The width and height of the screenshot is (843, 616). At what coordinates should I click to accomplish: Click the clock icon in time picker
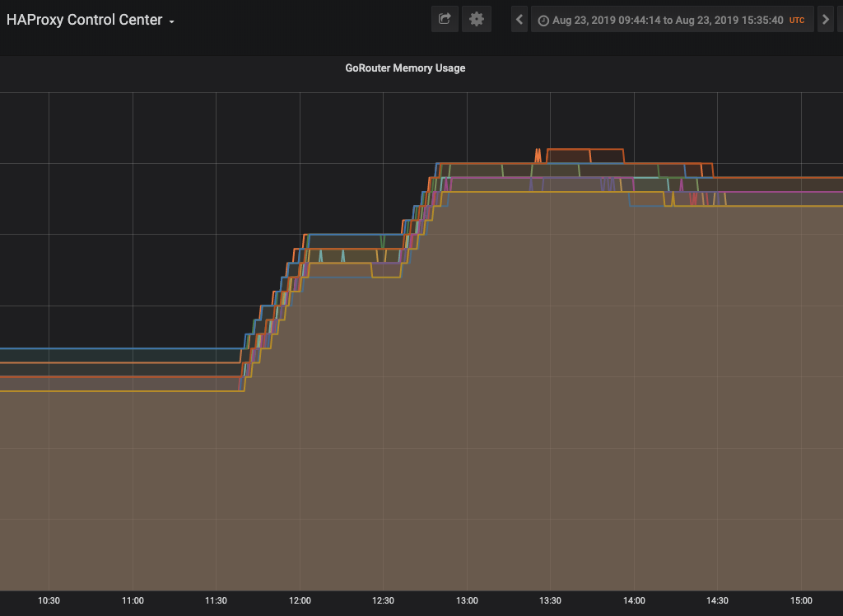(x=543, y=21)
